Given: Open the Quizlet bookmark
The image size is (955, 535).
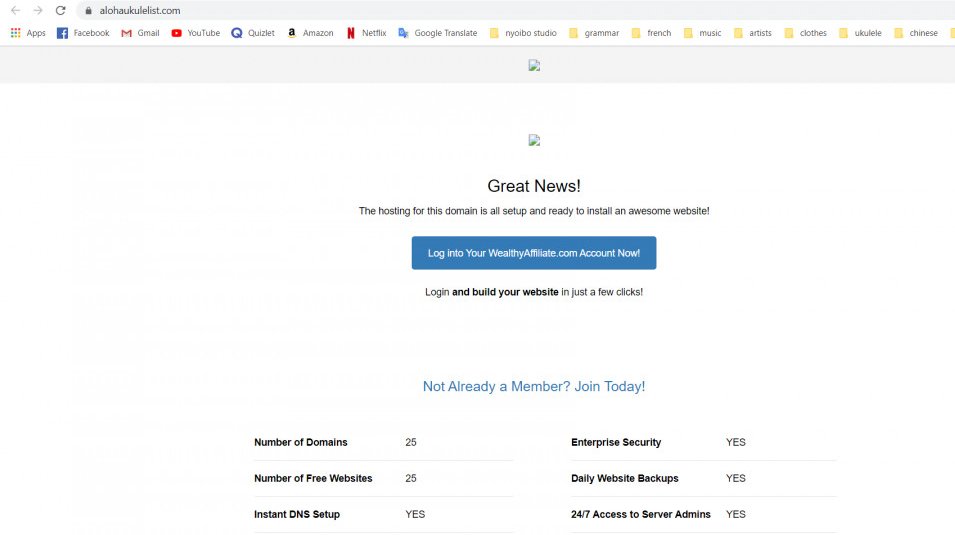Looking at the screenshot, I should coord(253,33).
